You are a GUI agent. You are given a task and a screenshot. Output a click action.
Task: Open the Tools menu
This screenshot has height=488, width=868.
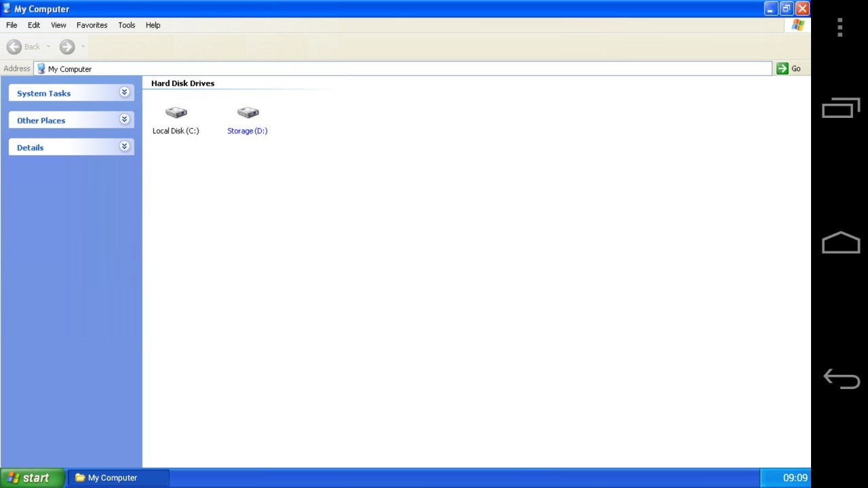[126, 25]
